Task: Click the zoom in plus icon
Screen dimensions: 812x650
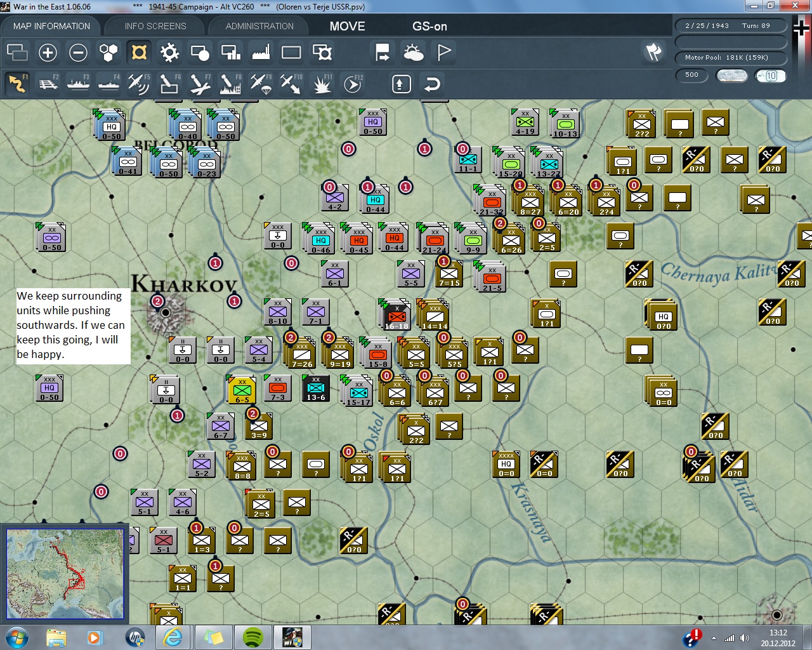Action: tap(48, 53)
